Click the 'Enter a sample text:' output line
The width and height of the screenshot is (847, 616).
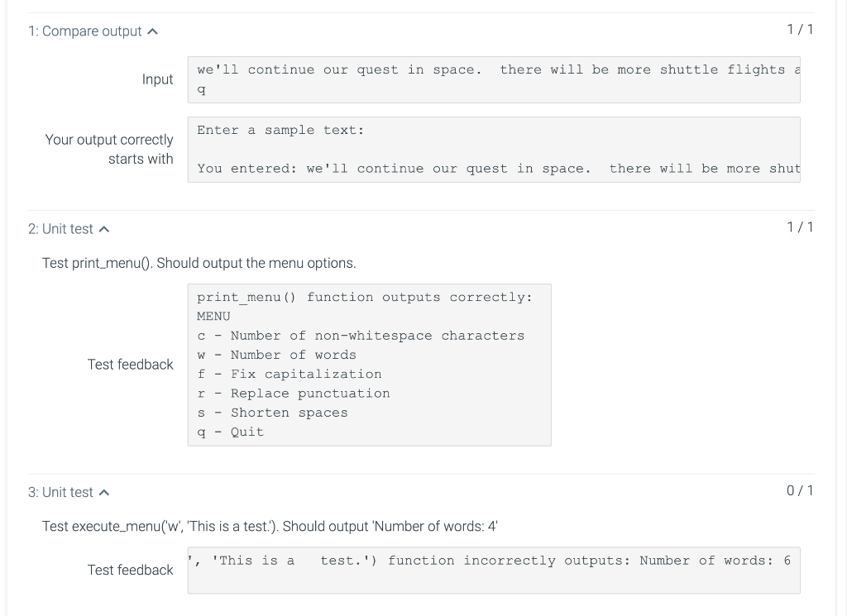[280, 131]
